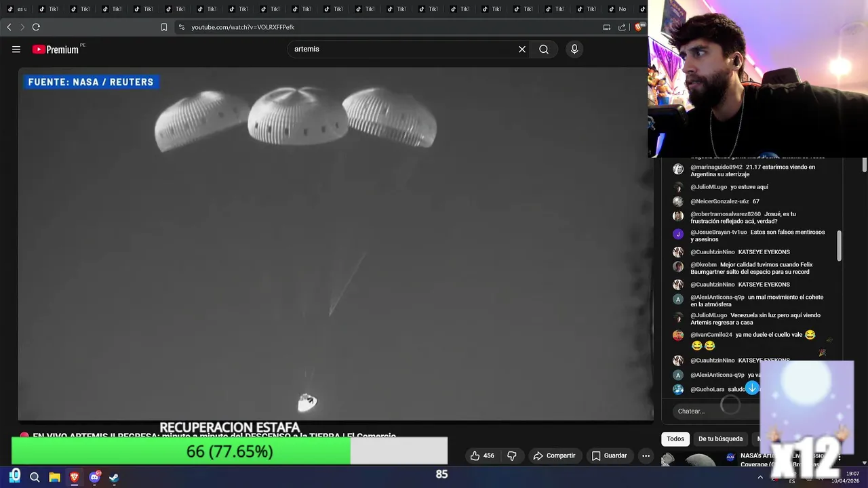Click the Chatear message field
868x488 pixels.
tap(715, 411)
